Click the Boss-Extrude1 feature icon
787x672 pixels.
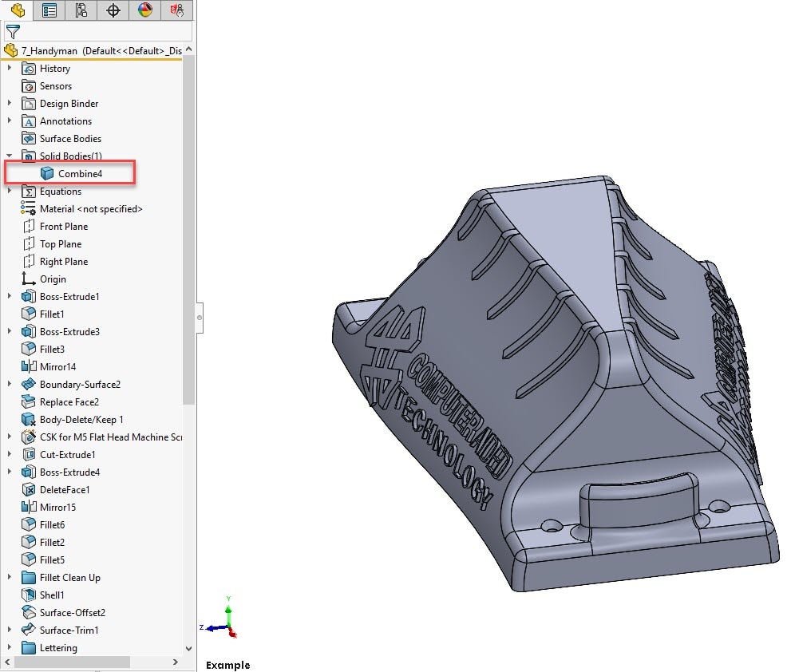[29, 297]
